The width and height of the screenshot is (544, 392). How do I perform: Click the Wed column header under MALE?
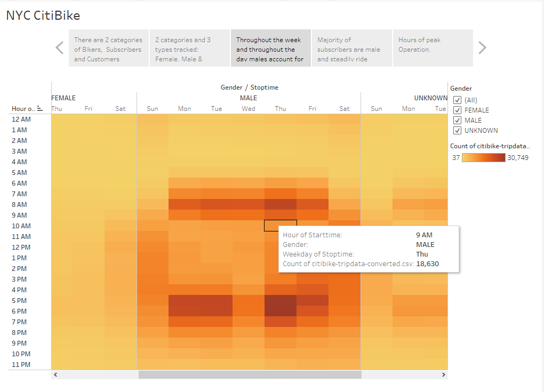[x=249, y=109]
